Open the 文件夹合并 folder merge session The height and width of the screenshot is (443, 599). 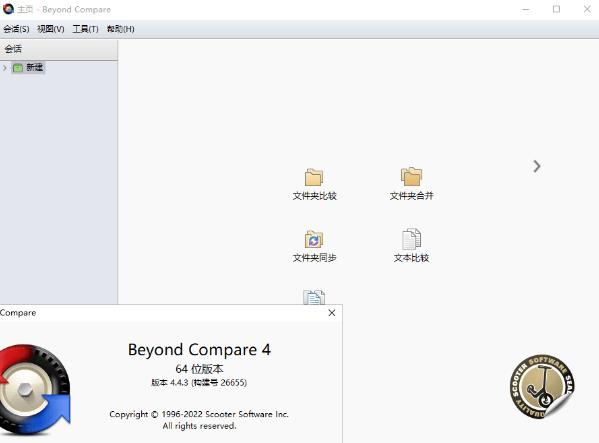point(411,184)
